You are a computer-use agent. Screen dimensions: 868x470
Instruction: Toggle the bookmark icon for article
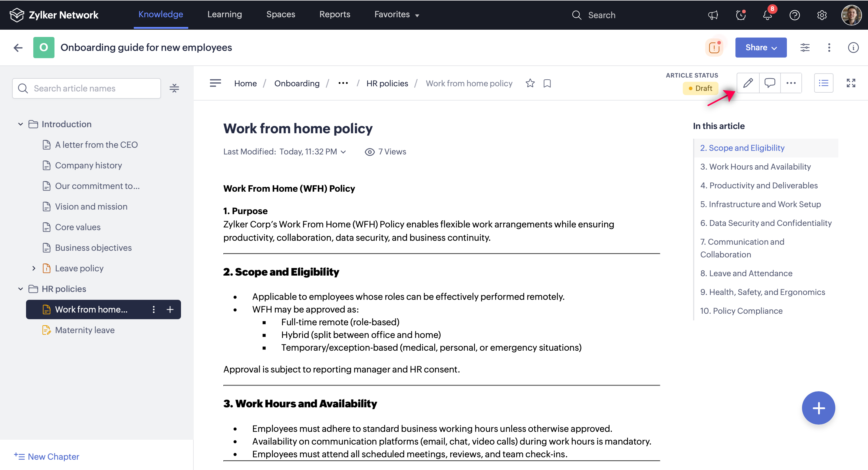point(547,83)
